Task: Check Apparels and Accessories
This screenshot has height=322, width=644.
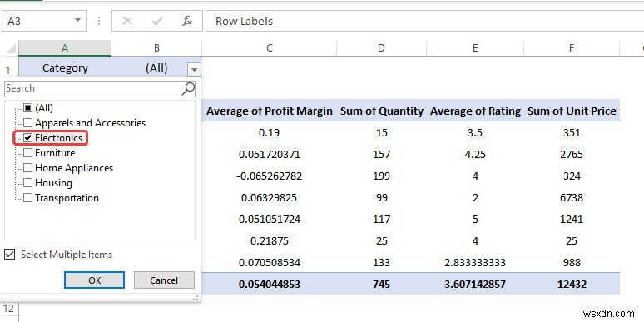Action: (x=28, y=123)
